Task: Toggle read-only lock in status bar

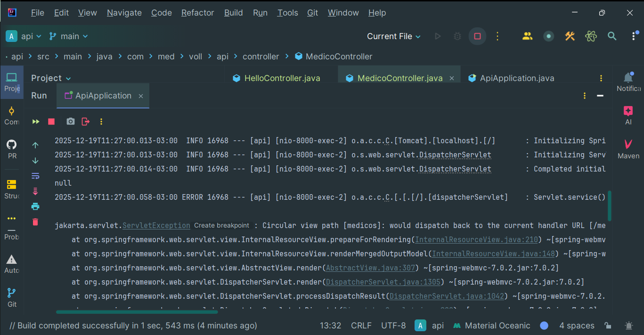Action: (x=608, y=326)
